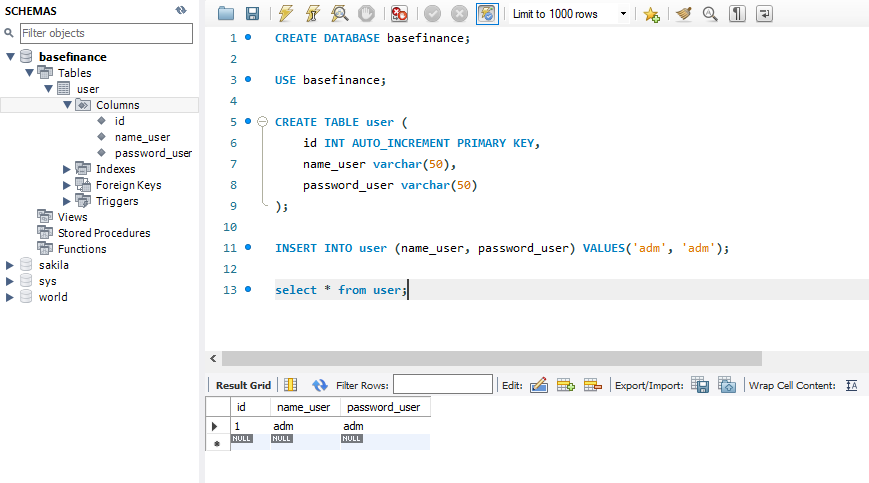
Task: Select the password_user cell containing adm
Action: [x=385, y=426]
